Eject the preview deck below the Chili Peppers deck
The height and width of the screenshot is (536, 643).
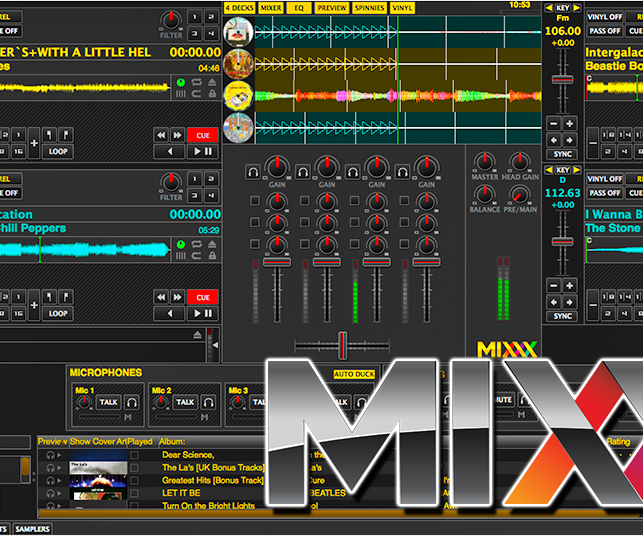point(197,335)
